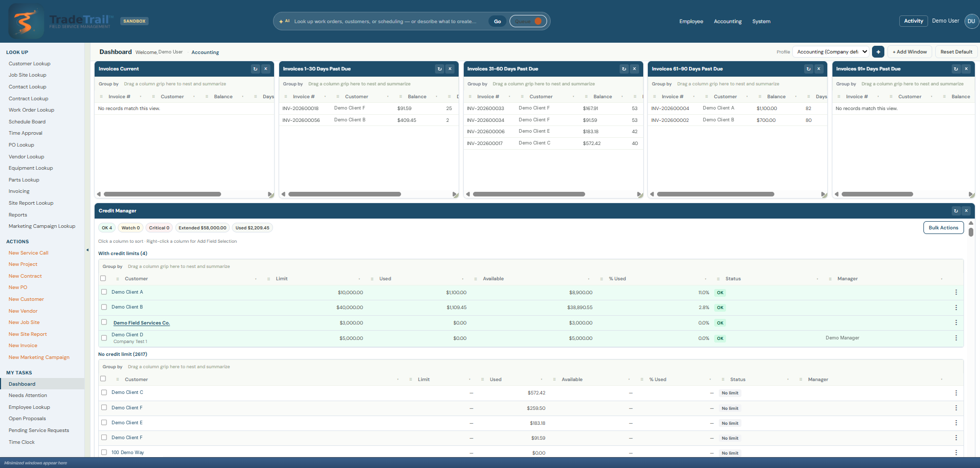The image size is (980, 468).
Task: Open the Accounting top menu
Action: pos(728,22)
